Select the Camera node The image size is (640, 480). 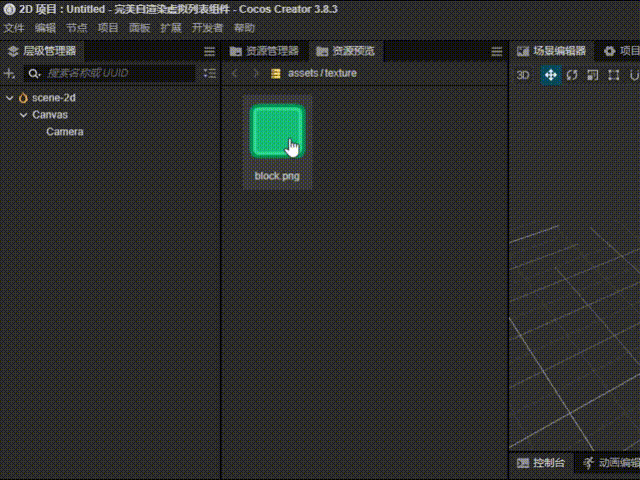click(64, 132)
